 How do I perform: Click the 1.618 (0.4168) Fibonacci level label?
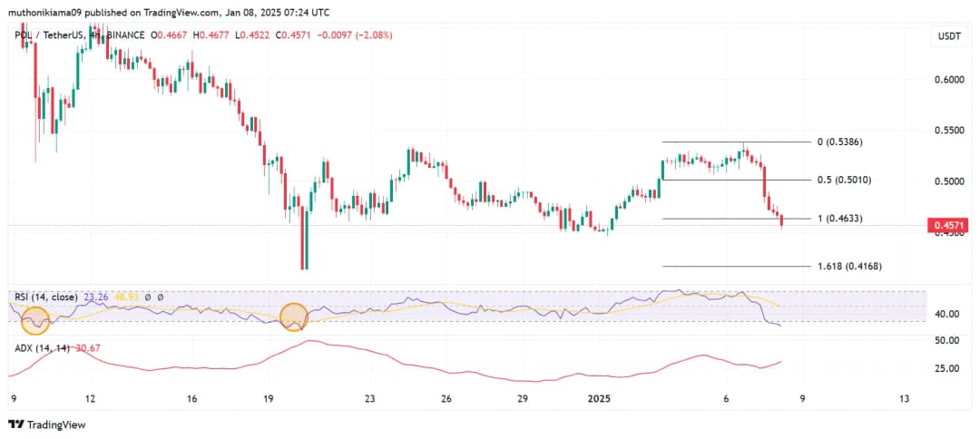848,267
